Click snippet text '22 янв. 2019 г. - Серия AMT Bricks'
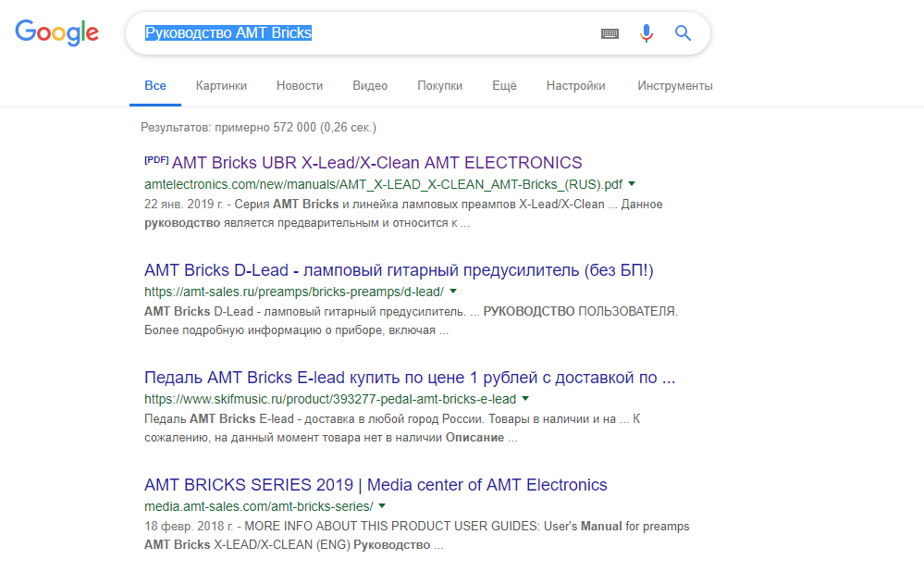Viewport: 924px width, 572px height. pyautogui.click(x=241, y=204)
